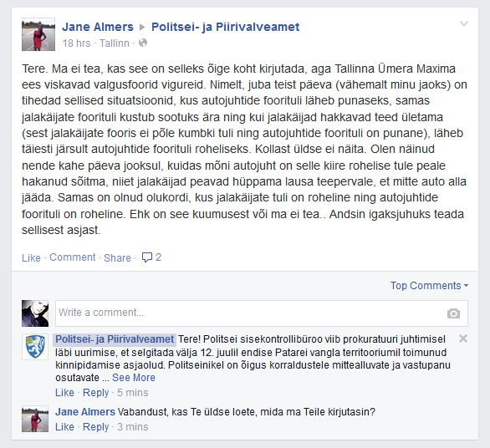Open the Tallinn location link
The height and width of the screenshot is (448, 490).
point(115,43)
